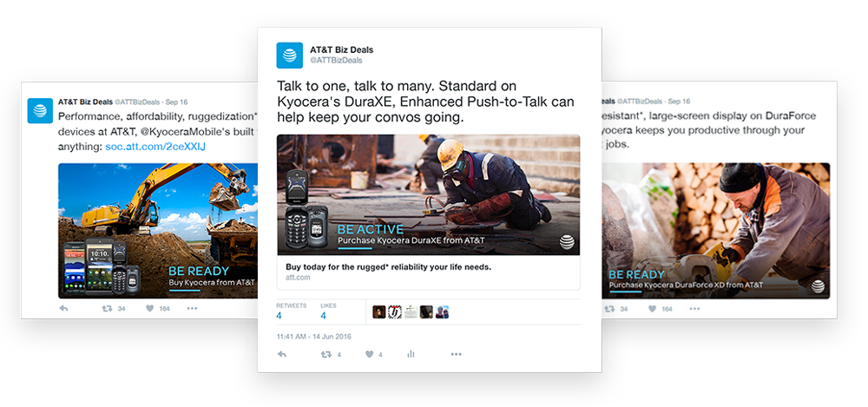The height and width of the screenshot is (407, 868).
Task: Like the center DuraXE tweet
Action: 369,354
